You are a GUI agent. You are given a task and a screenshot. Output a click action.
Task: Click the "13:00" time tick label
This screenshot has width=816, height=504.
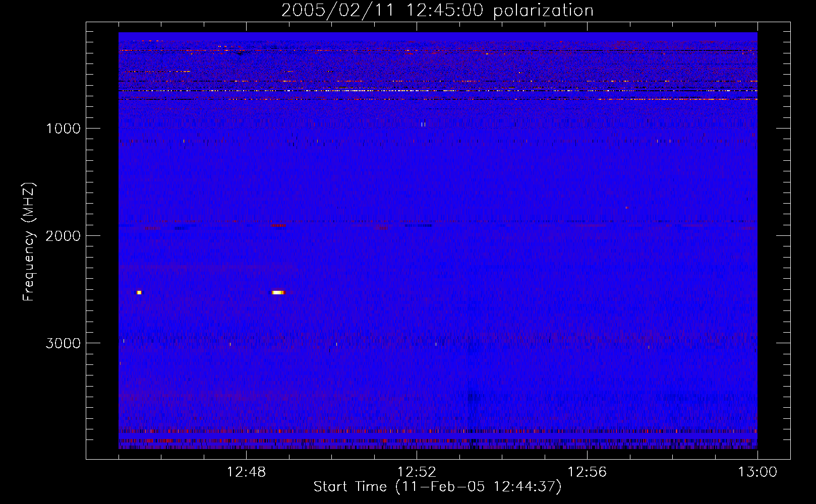coord(757,472)
